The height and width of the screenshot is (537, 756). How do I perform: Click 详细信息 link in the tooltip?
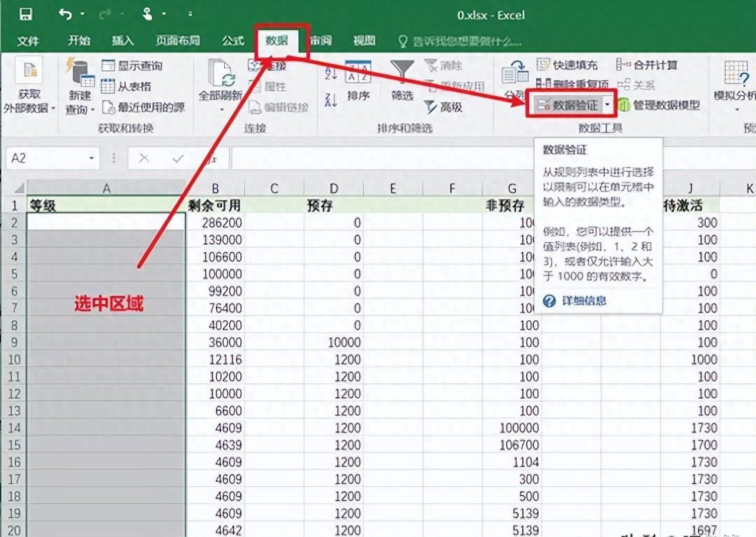click(x=584, y=301)
